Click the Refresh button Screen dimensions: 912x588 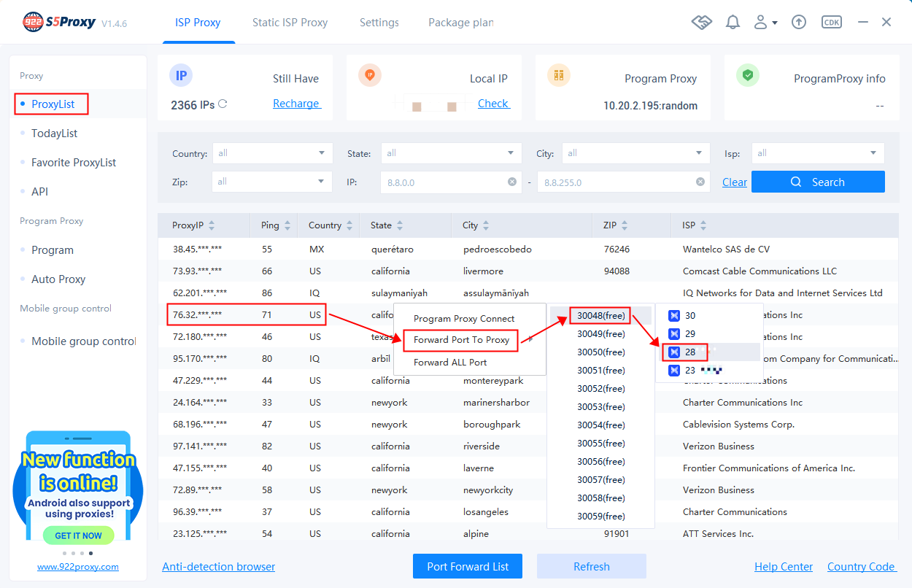(592, 566)
